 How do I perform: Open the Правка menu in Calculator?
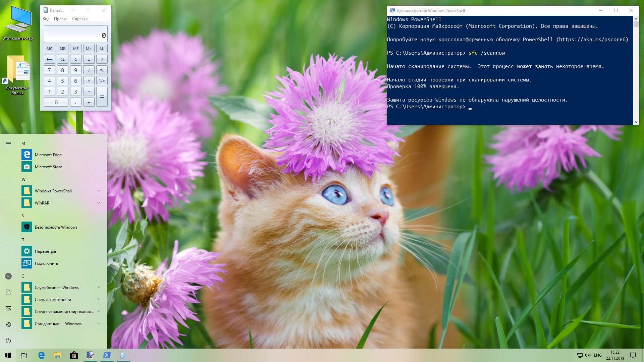point(61,19)
